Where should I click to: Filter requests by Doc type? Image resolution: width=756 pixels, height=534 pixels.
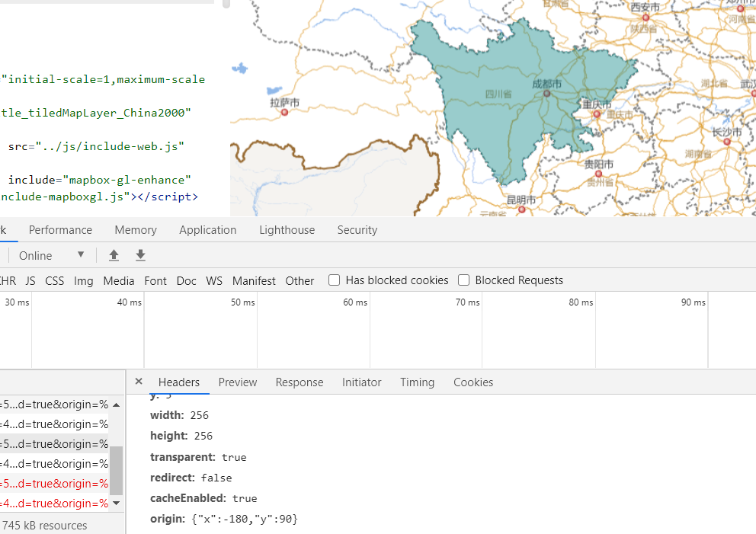(186, 280)
